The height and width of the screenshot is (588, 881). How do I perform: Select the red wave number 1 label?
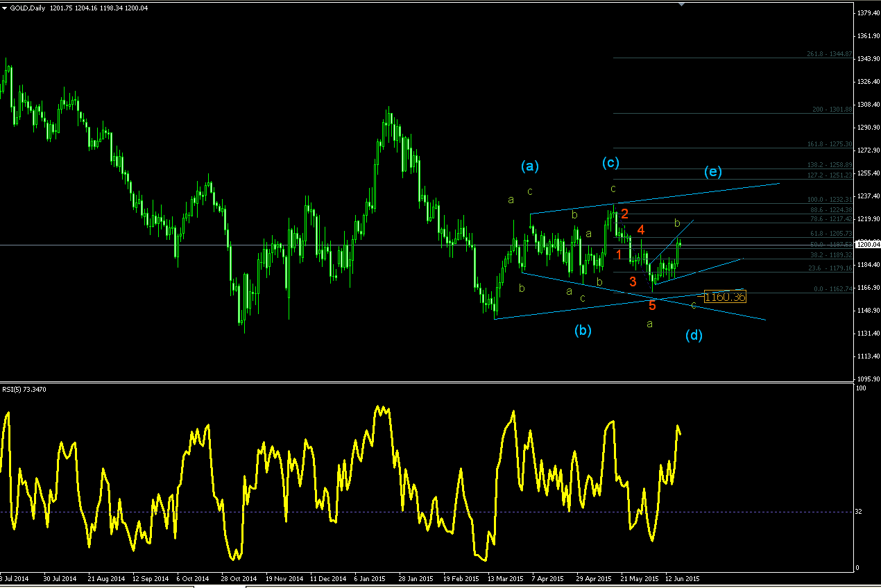[619, 254]
